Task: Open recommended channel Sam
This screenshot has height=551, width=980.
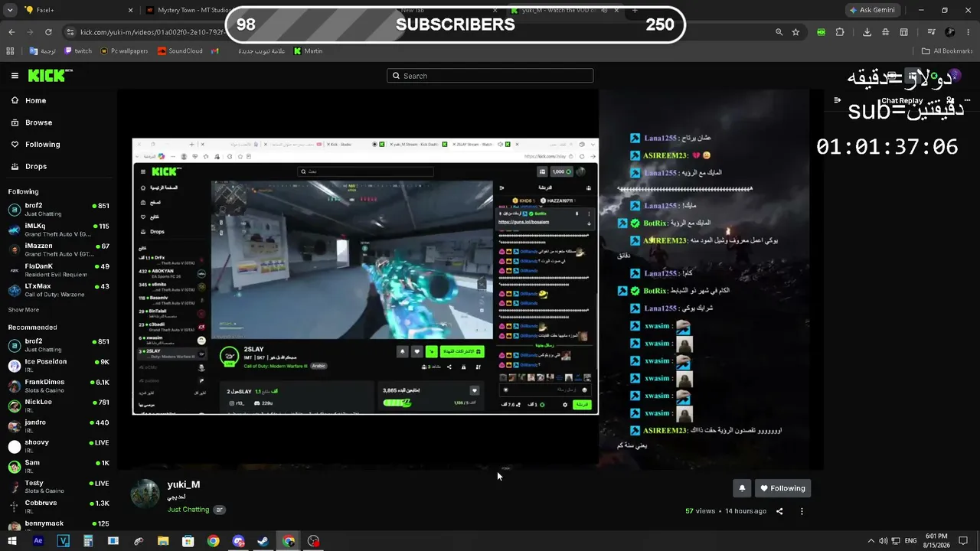Action: point(59,467)
